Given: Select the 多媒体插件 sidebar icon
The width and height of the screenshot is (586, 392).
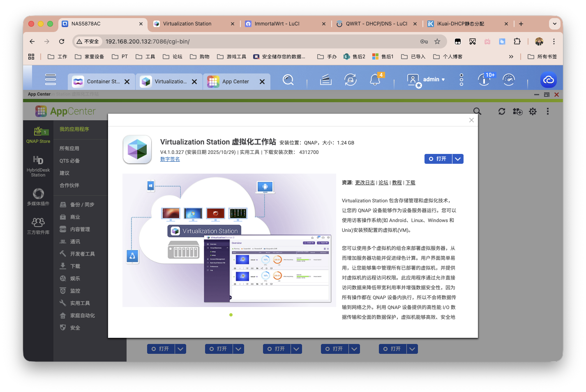Looking at the screenshot, I should [38, 197].
